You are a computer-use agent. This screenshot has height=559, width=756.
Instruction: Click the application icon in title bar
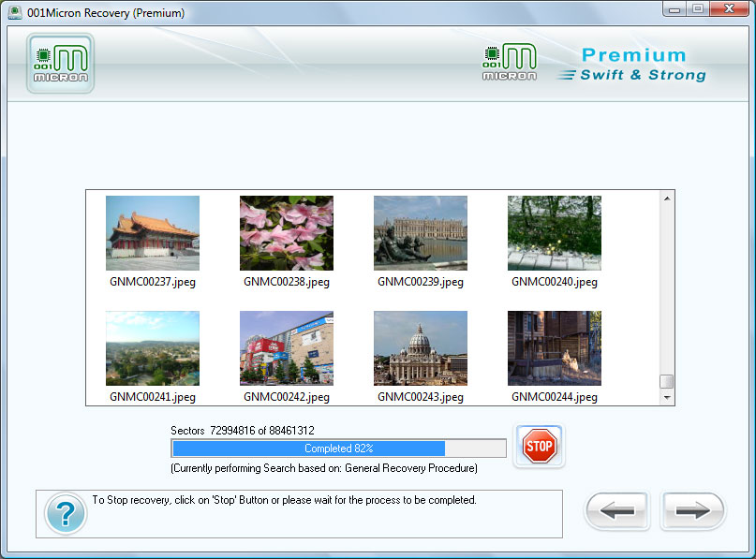[15, 12]
